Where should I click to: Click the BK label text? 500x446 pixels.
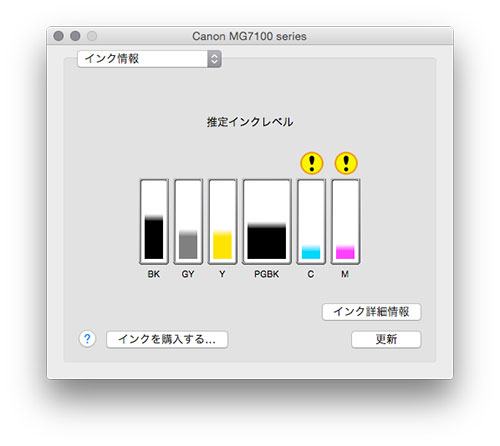coord(154,274)
